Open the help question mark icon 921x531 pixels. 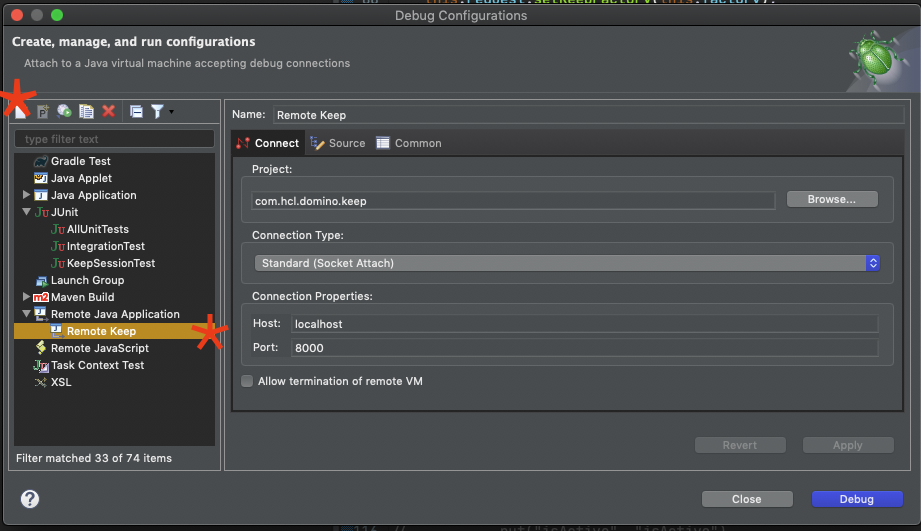tap(30, 499)
